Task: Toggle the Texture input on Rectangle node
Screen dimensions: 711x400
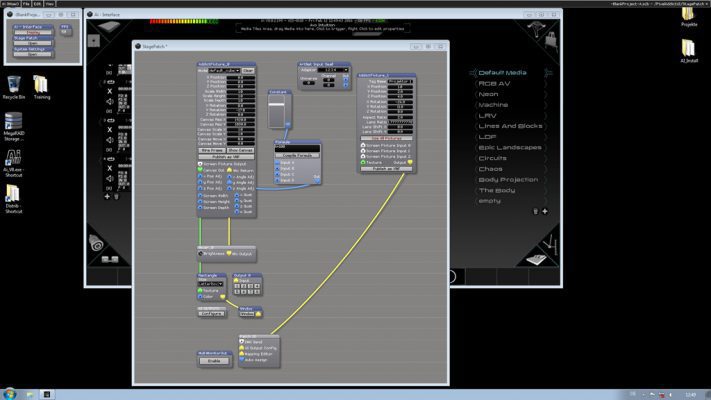Action: click(202, 290)
